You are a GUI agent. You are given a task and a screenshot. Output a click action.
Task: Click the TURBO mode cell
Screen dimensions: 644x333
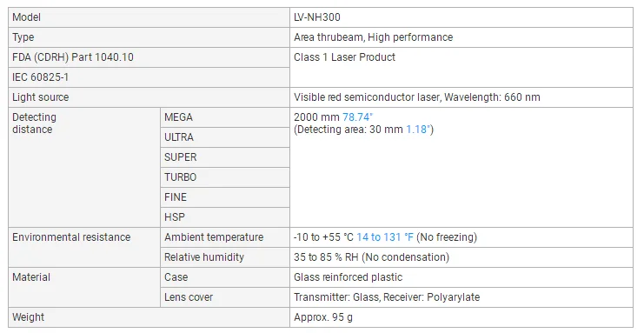224,177
